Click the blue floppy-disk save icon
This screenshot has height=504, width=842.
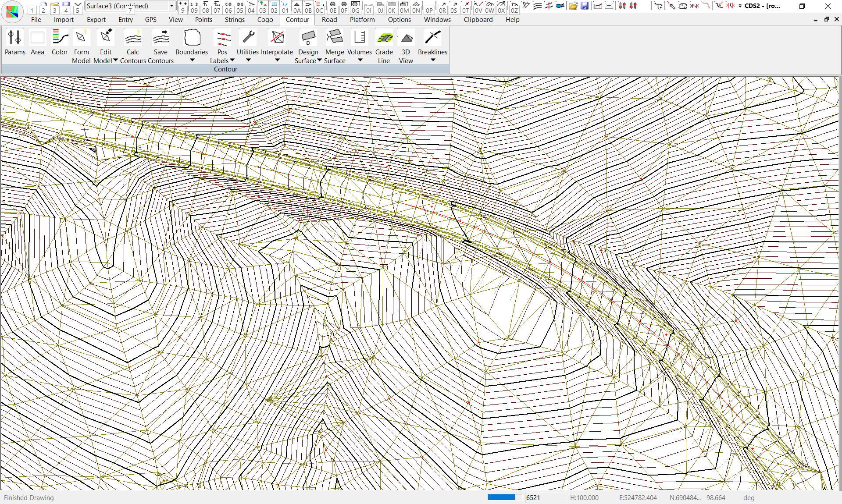pos(585,6)
